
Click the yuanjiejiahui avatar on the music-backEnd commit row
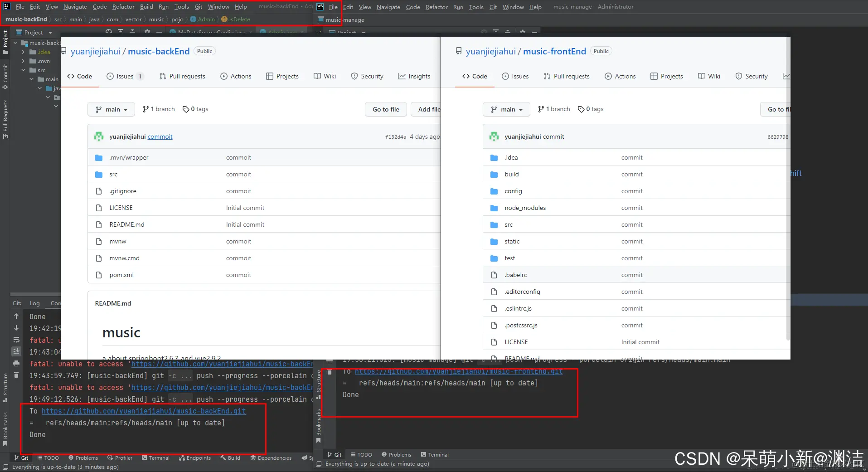(99, 136)
